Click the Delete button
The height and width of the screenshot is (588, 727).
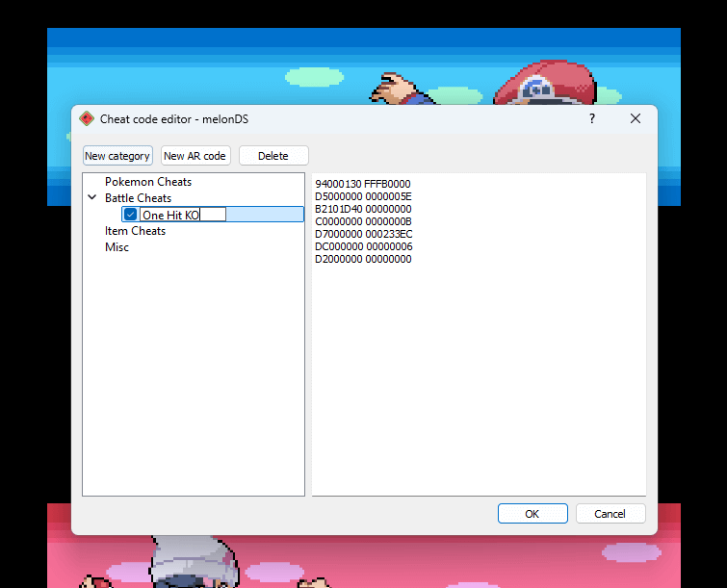[x=273, y=156]
